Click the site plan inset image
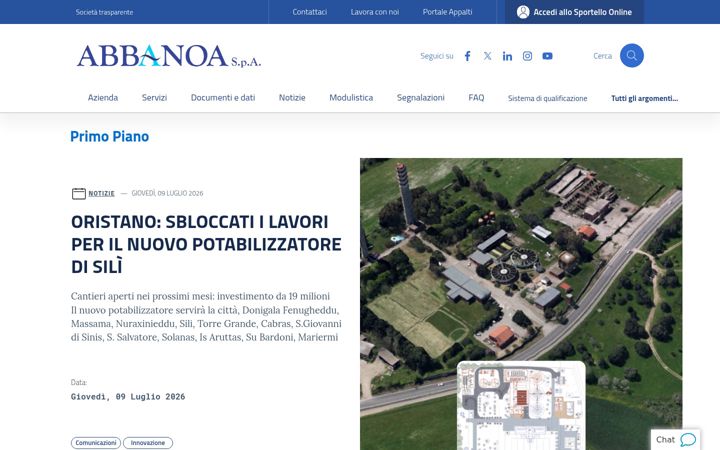 coord(521,406)
